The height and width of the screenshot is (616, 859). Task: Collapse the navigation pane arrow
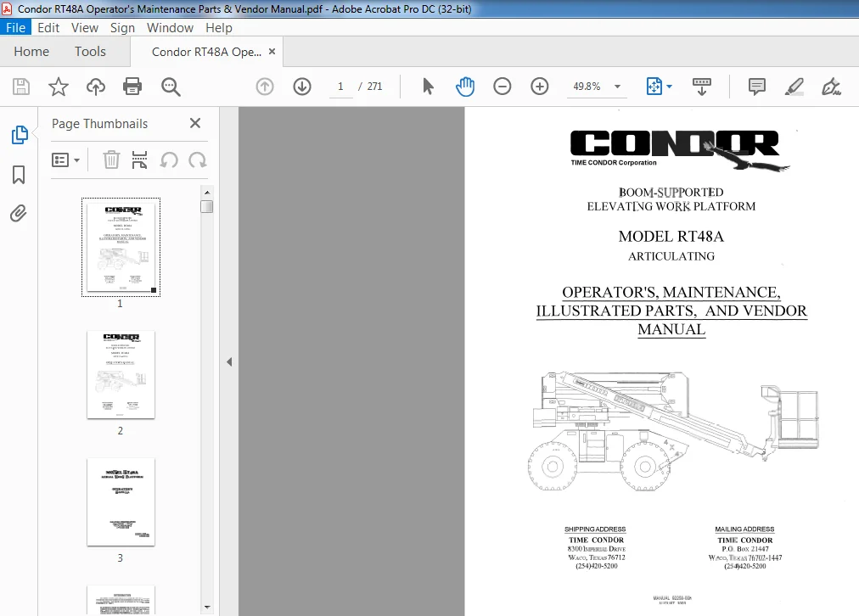(x=229, y=362)
